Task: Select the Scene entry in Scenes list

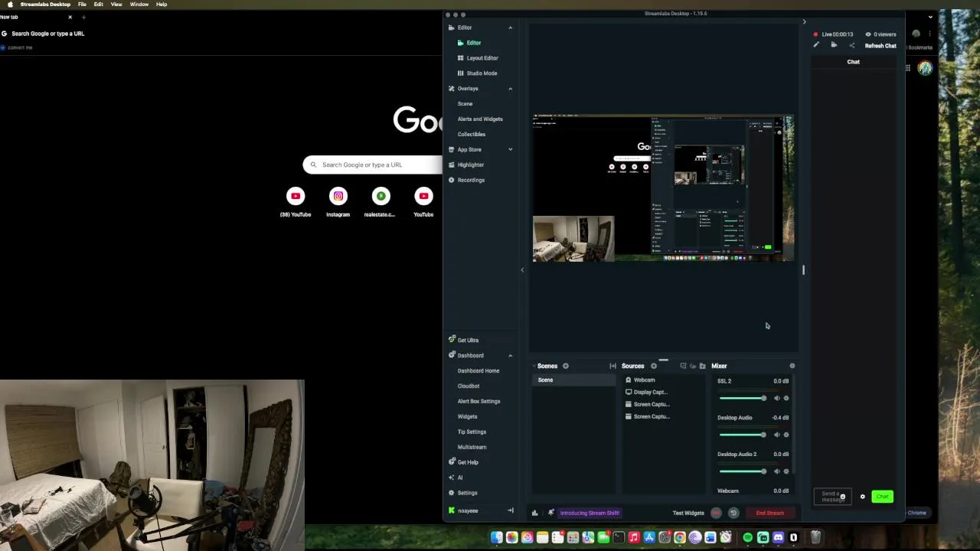Action: [573, 380]
